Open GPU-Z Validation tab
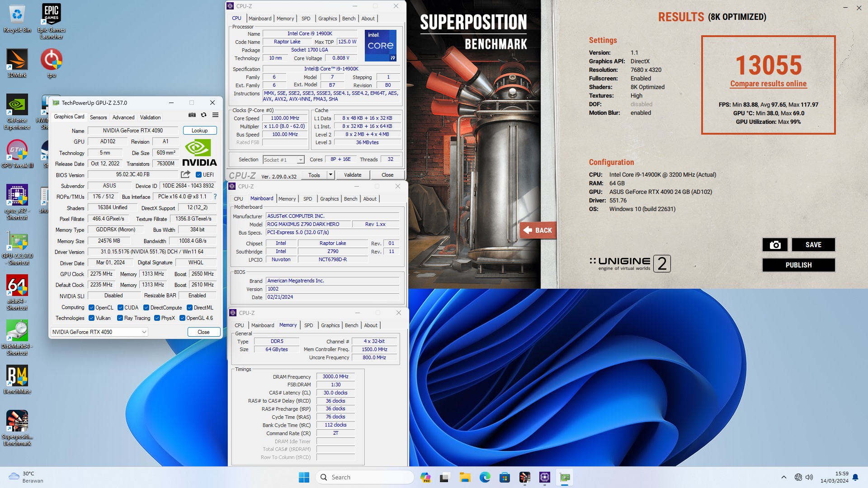The image size is (868, 488). pos(151,117)
